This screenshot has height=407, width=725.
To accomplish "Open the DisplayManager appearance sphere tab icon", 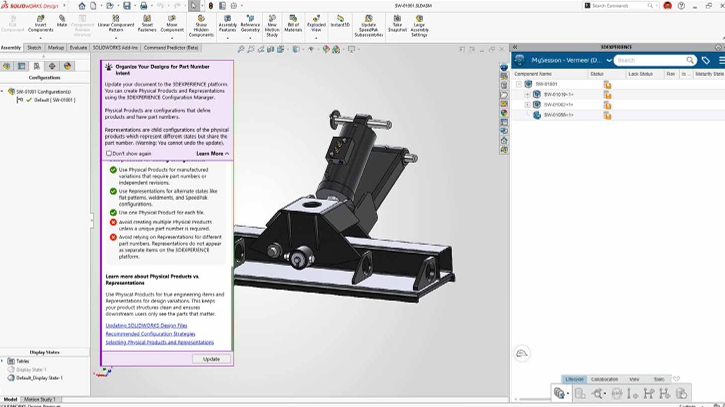I will point(68,66).
